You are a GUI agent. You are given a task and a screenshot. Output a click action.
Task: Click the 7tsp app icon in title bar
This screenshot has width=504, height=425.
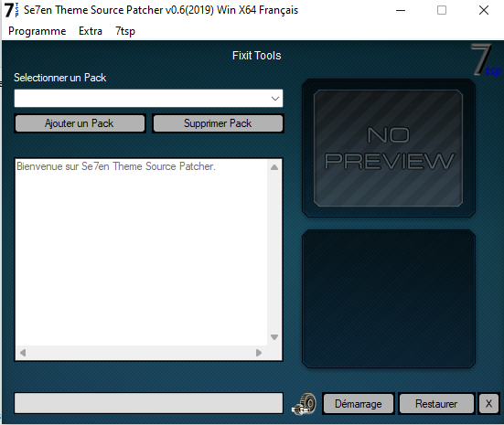(x=11, y=10)
